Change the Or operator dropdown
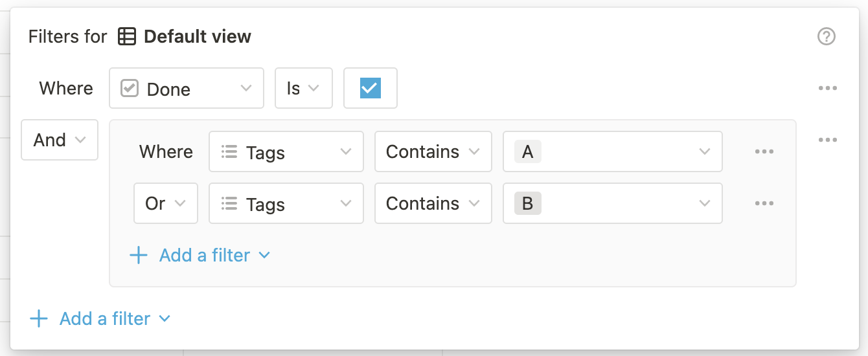Image resolution: width=868 pixels, height=356 pixels. [x=166, y=203]
